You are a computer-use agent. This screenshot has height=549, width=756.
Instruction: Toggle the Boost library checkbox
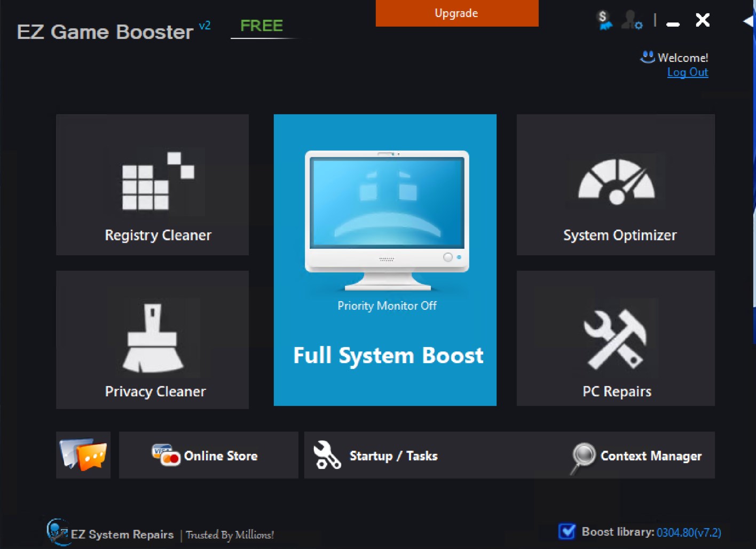coord(566,531)
